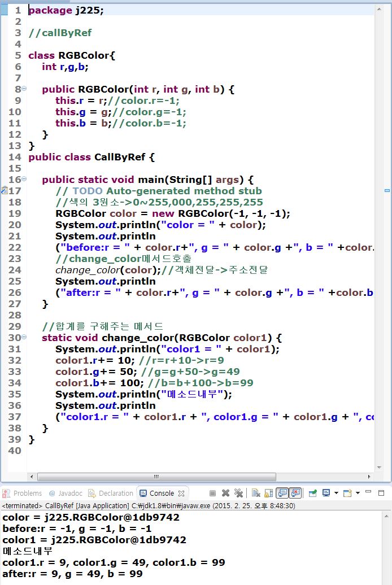The image size is (392, 585).
Task: Click the Terminate button in Console toolbar
Action: (x=213, y=493)
